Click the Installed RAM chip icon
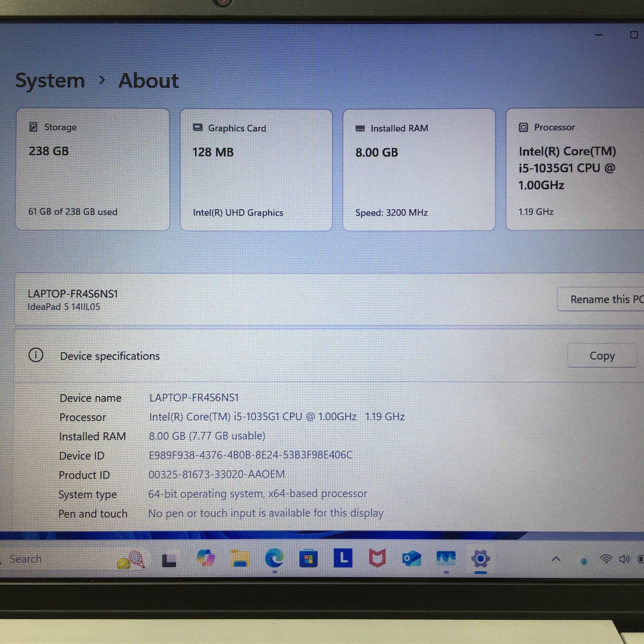Screen dimensions: 644x644 [x=360, y=129]
